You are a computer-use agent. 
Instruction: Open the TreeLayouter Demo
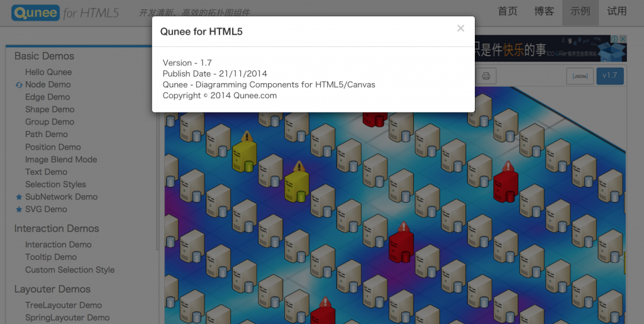point(64,306)
